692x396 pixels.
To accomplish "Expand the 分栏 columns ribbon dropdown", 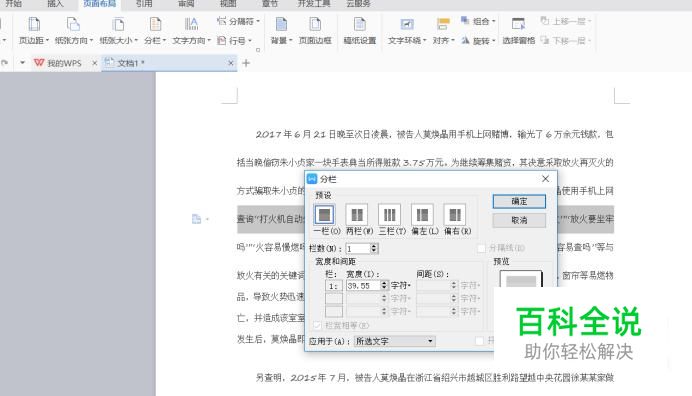I will tap(155, 30).
